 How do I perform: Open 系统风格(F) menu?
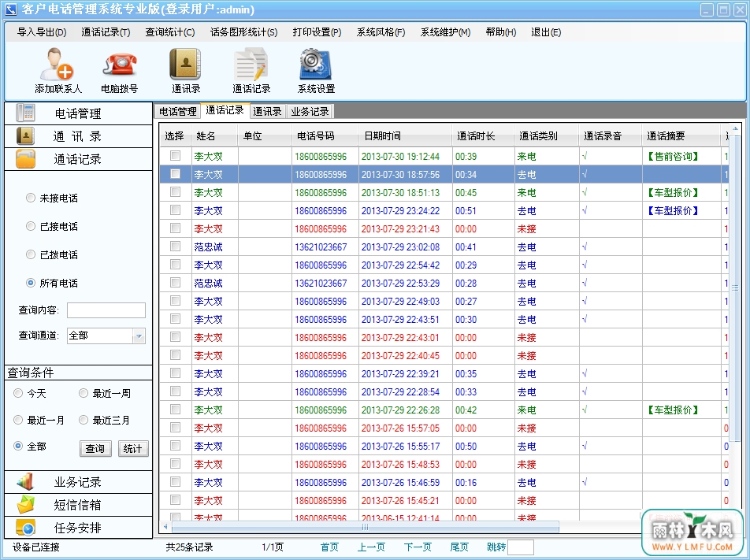(x=381, y=32)
